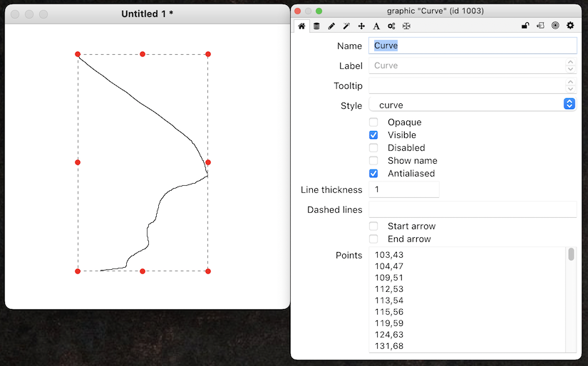
Task: Click the down arrow beside Tooltip field
Action: (x=570, y=89)
